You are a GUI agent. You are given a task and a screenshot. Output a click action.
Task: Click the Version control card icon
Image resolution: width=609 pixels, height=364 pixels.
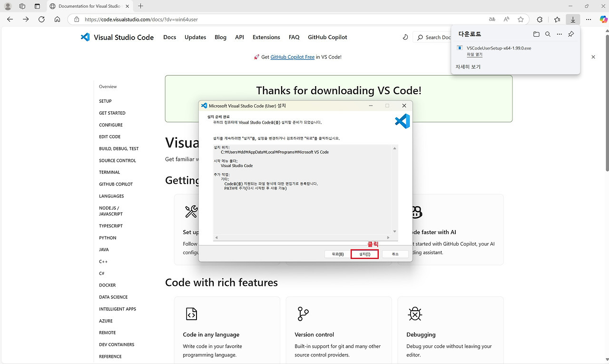(x=303, y=314)
